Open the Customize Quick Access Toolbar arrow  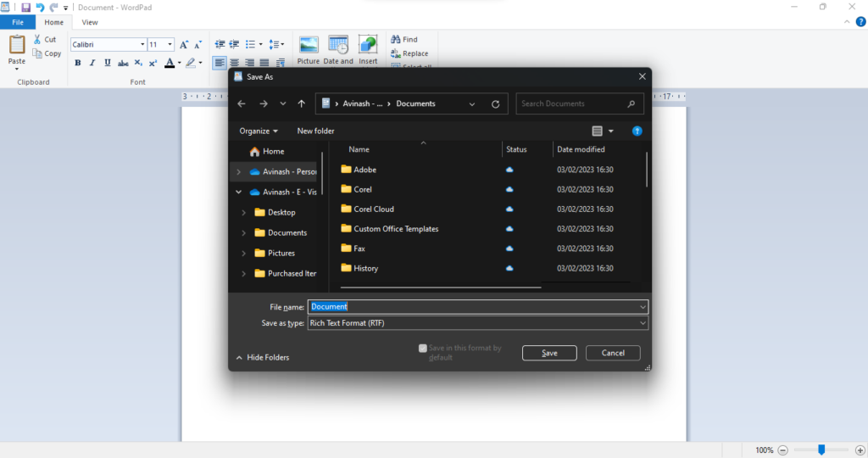65,8
